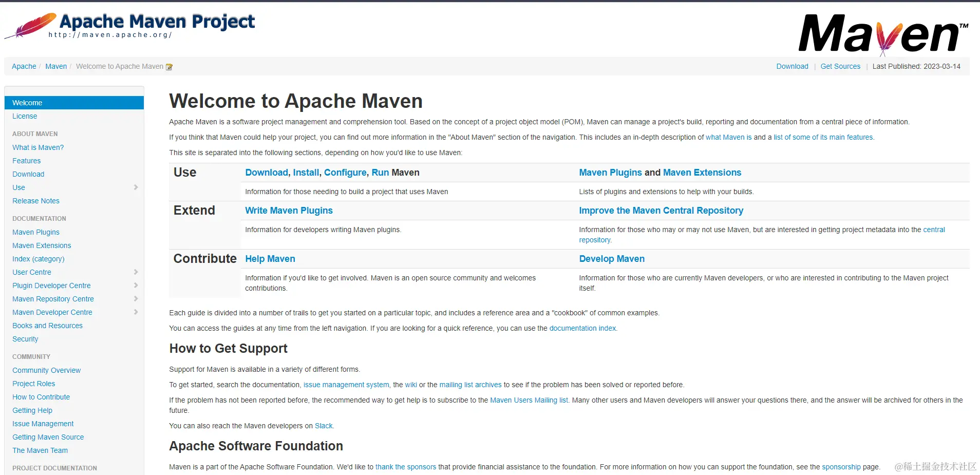The image size is (980, 475).
Task: Expand the Plugin Developer Centre arrow
Action: coord(136,286)
